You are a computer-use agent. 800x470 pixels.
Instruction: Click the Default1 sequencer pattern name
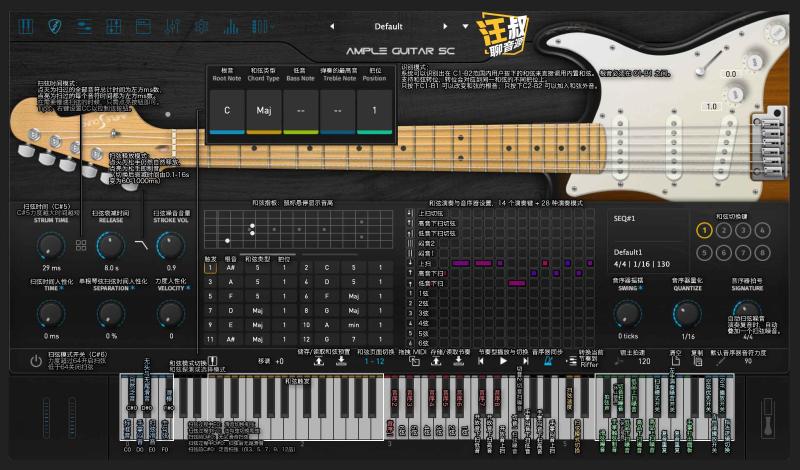pyautogui.click(x=628, y=252)
